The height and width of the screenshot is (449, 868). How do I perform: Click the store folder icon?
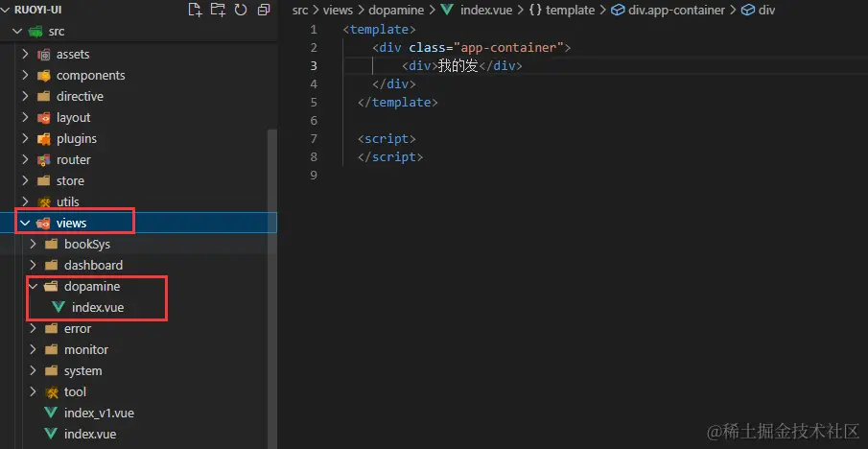44,180
